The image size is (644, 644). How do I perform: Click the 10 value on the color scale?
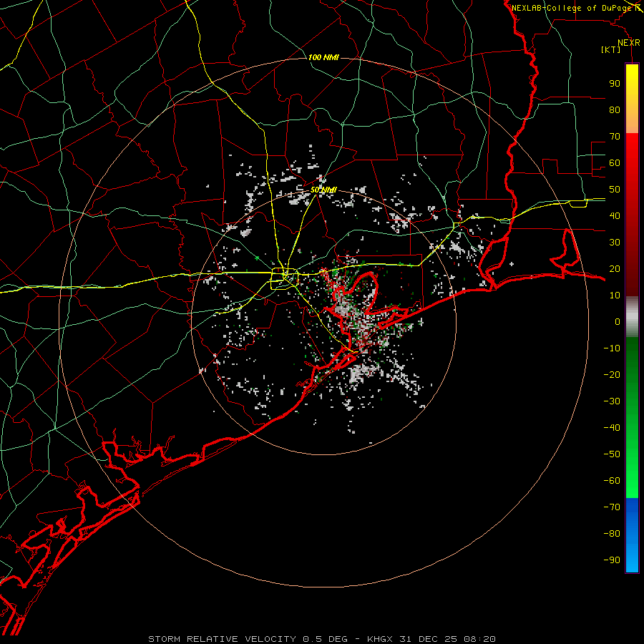[615, 296]
